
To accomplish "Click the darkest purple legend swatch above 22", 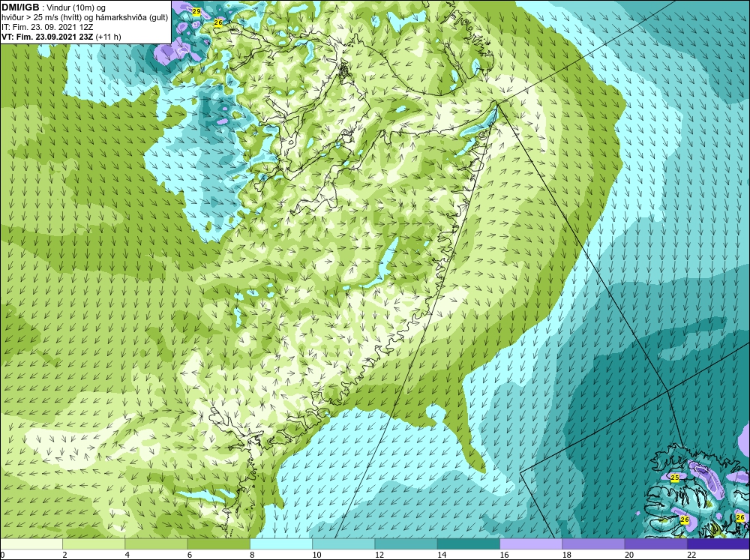I will point(718,544).
